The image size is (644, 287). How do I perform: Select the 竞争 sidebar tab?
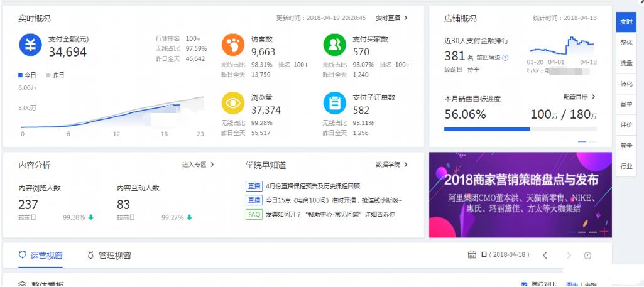pos(626,145)
